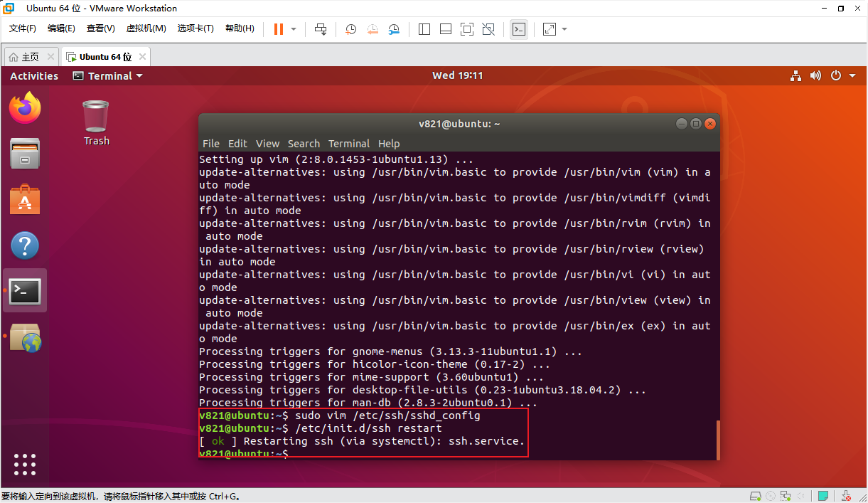
Task: Enter full screen mode in VMware toolbar
Action: [x=467, y=29]
